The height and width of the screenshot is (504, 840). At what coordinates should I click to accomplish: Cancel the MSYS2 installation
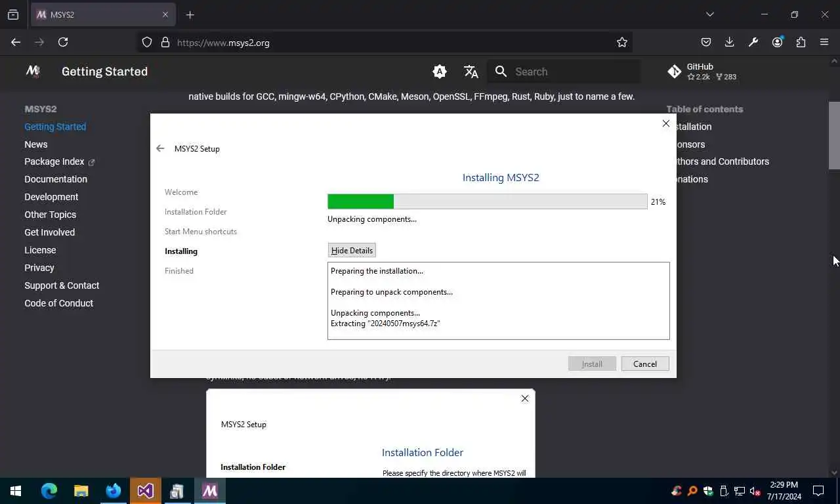(645, 364)
